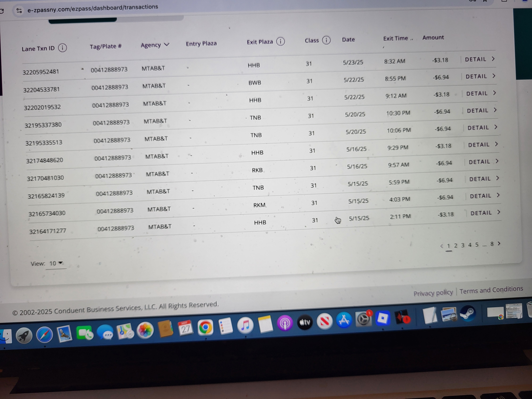Viewport: 532px width, 399px height.
Task: Open Launchpad rocket icon in dock
Action: point(24,335)
